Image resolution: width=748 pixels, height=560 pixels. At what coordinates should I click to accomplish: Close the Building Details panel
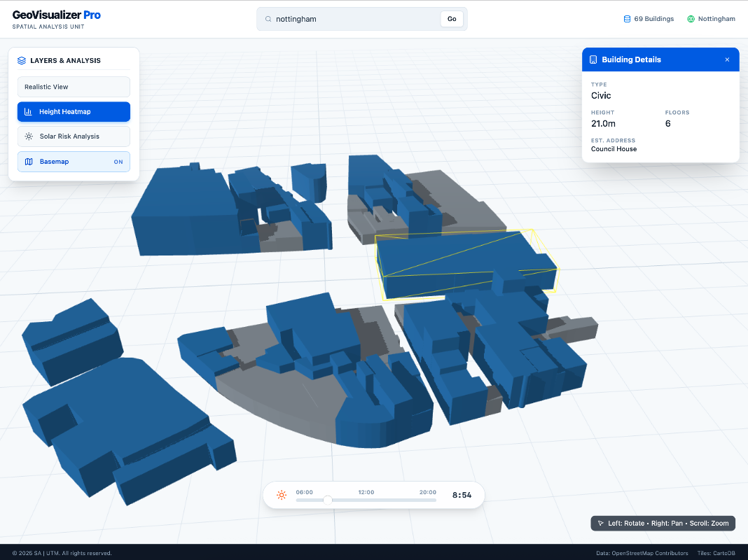(x=727, y=60)
